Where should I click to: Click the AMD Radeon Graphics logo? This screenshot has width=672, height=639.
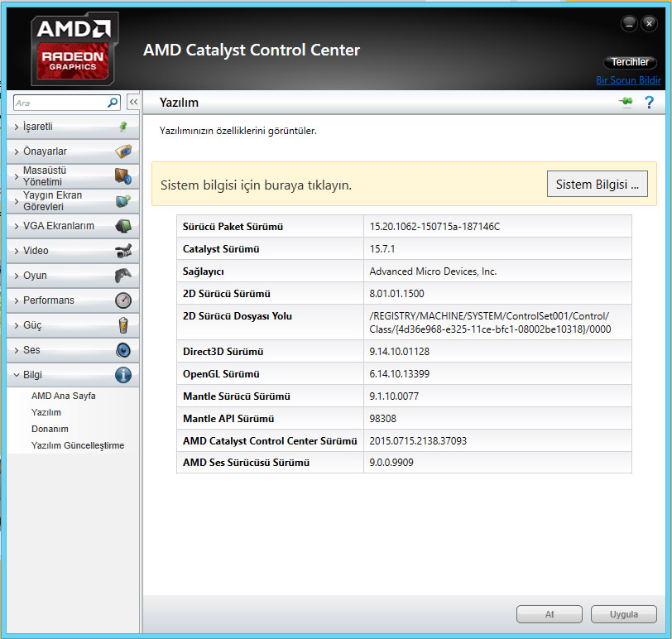[x=74, y=49]
